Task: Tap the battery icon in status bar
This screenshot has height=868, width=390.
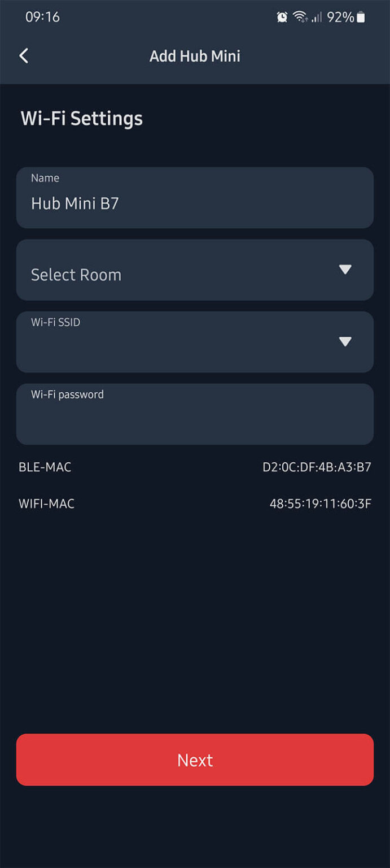Action: pos(360,18)
